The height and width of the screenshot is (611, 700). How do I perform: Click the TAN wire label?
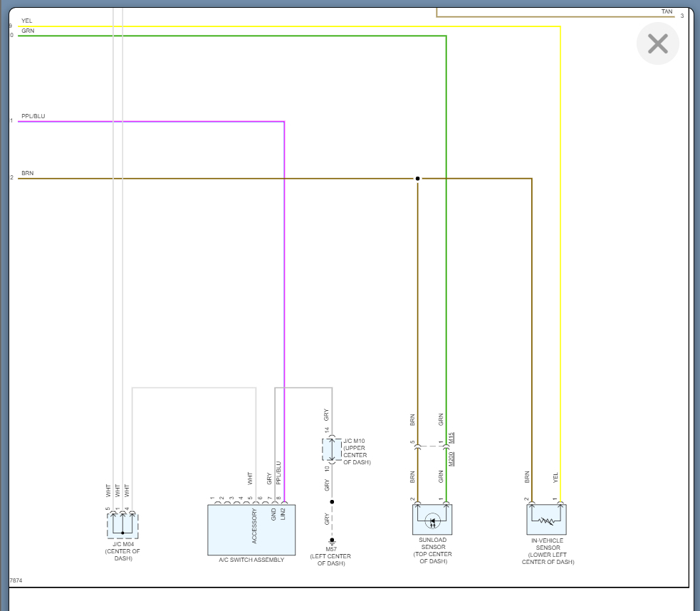(x=667, y=11)
